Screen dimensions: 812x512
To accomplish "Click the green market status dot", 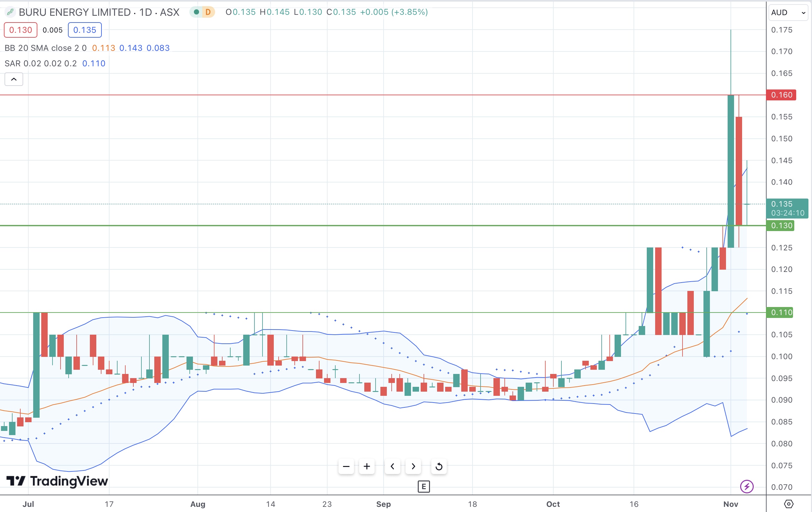I will tap(196, 12).
